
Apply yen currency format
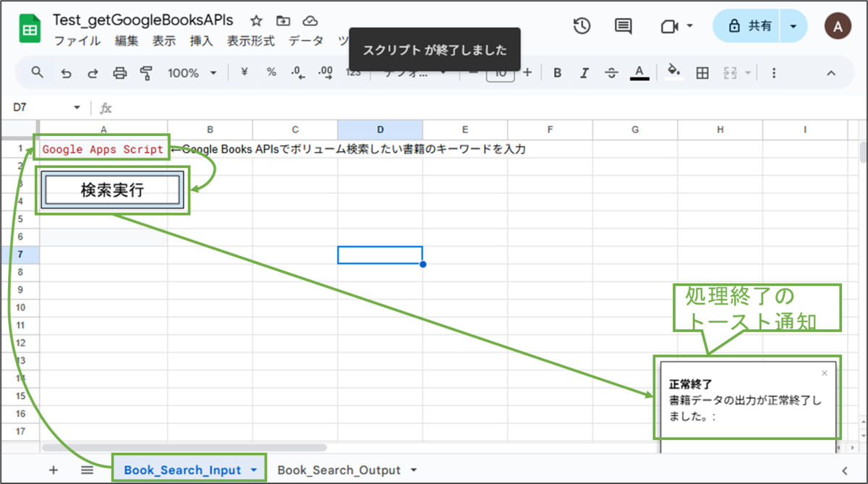(244, 72)
